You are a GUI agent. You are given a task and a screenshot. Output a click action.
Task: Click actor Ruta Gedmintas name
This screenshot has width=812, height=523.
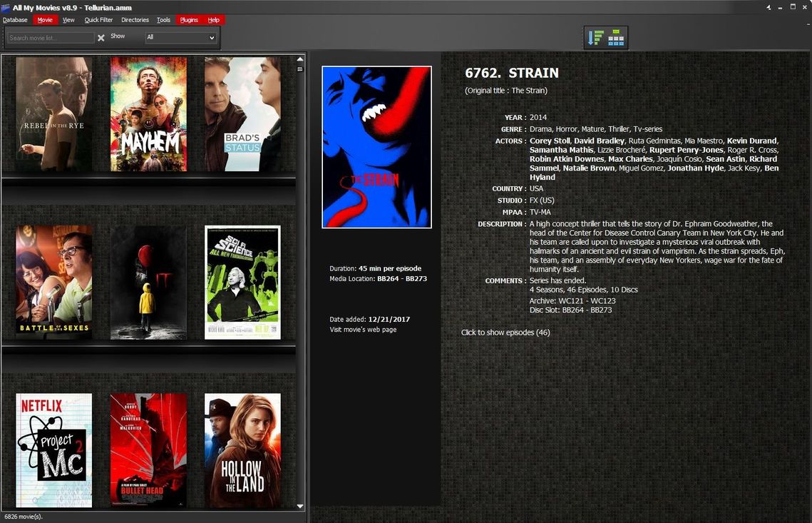[x=654, y=141]
